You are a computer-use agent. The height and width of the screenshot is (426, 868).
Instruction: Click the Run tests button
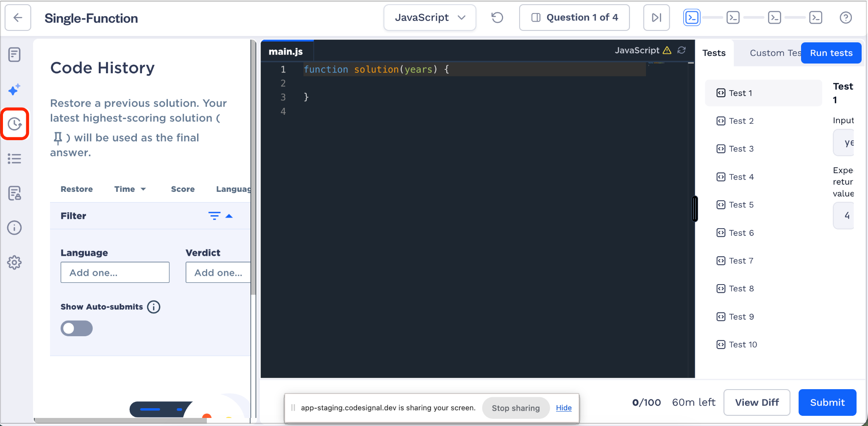(831, 53)
